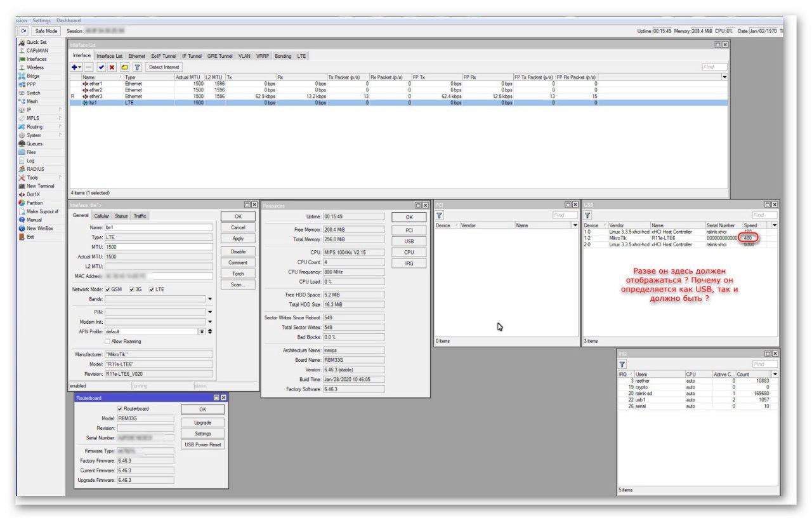
Task: Click the undo arrow button beside Safe Mode
Action: point(23,30)
